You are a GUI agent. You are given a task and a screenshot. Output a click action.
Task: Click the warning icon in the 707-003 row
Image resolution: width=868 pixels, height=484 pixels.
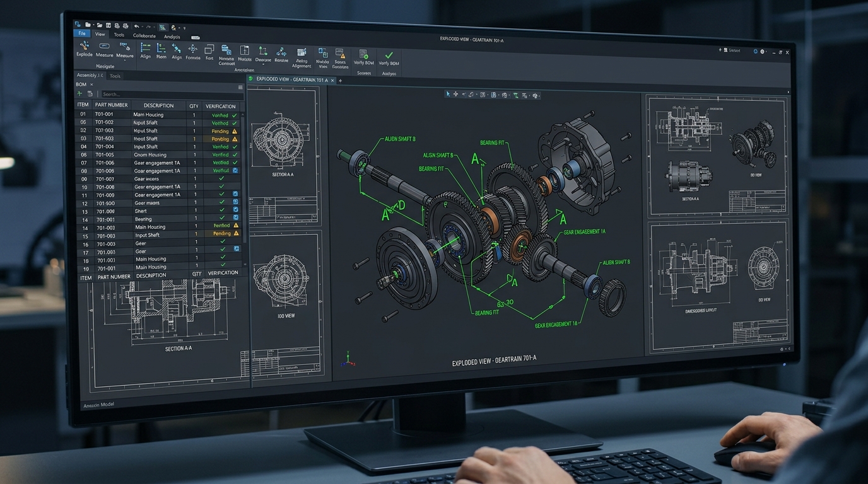tap(235, 131)
